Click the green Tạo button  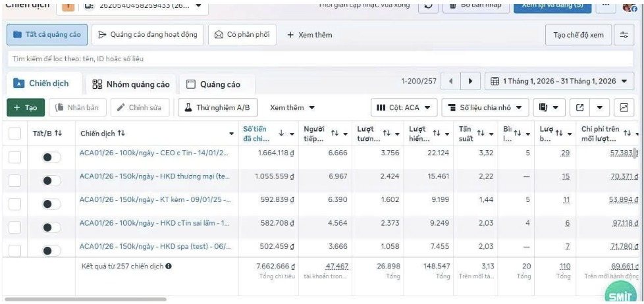26,107
